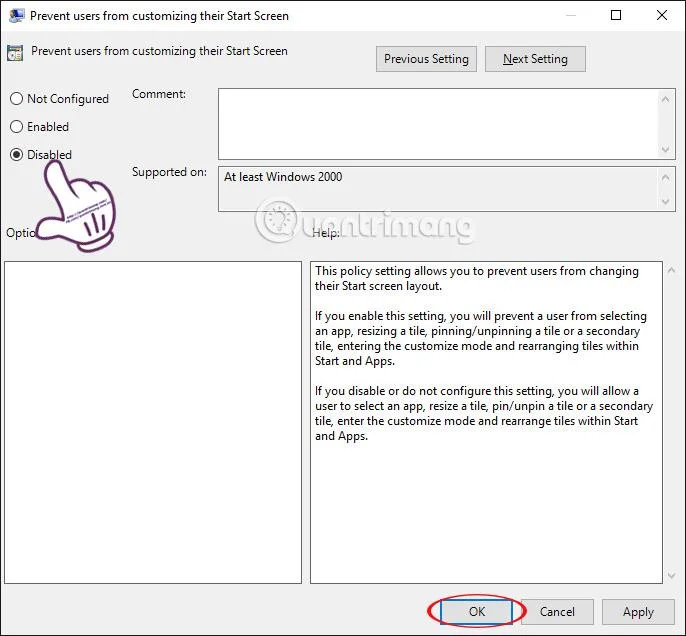
Task: Apply the policy changes
Action: (x=638, y=612)
